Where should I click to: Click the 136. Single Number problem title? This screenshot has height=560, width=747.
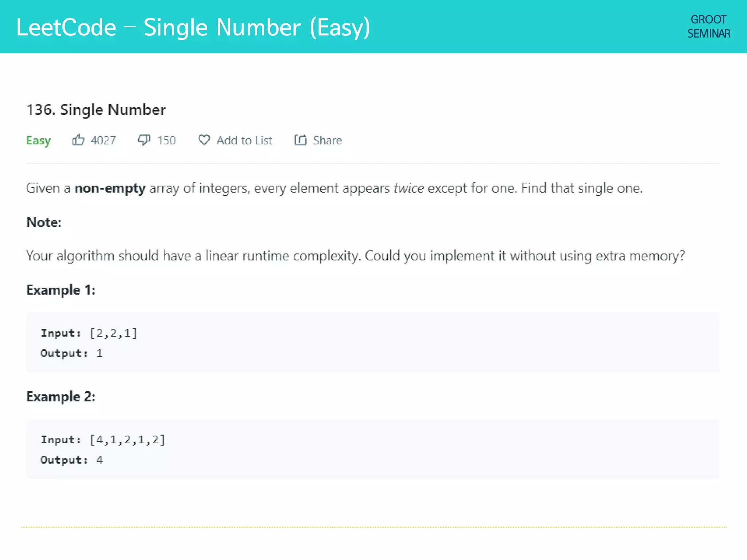click(96, 110)
